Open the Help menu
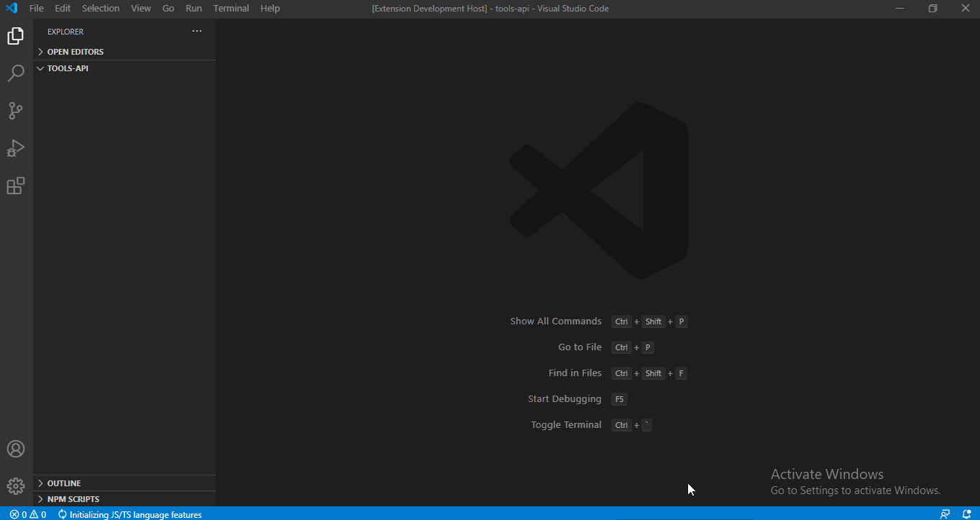Screen dimensions: 980x520 [x=270, y=9]
